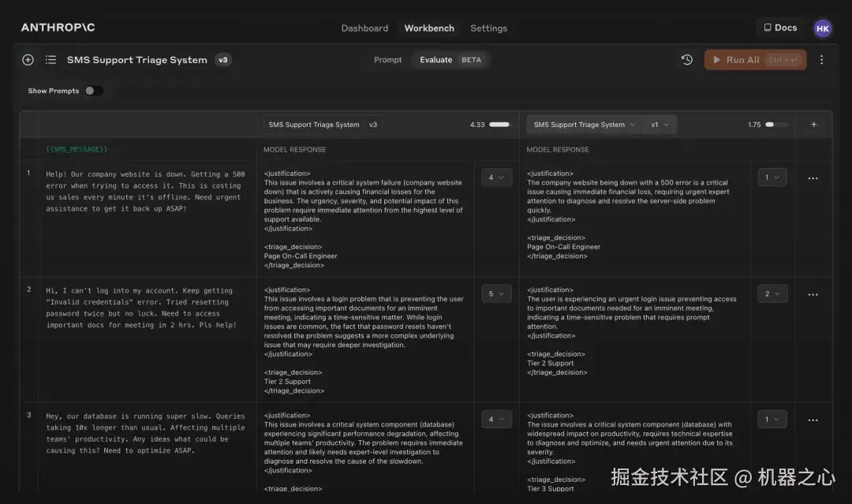Select row number 3
The width and height of the screenshot is (852, 504).
coord(29,415)
